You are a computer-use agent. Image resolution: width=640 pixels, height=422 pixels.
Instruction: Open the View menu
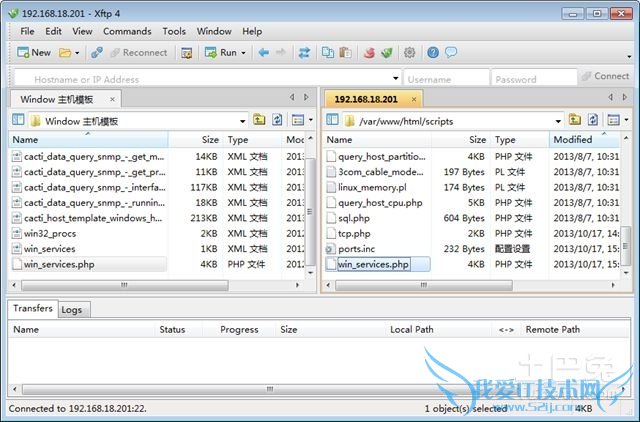(82, 31)
